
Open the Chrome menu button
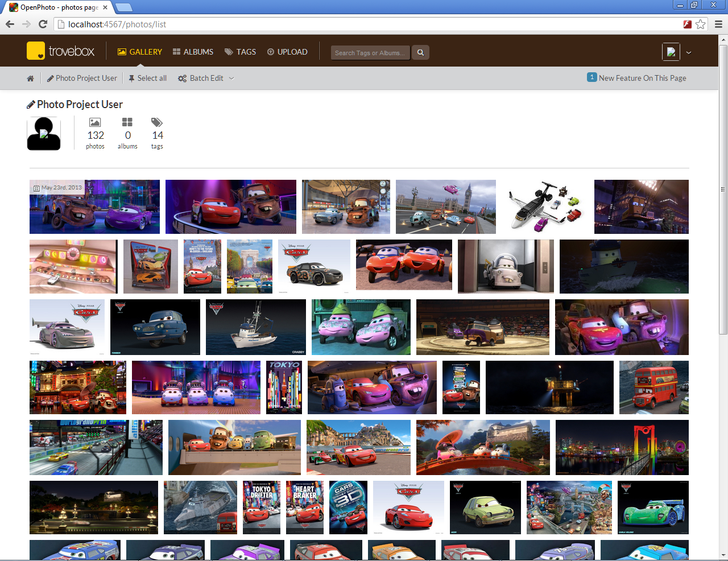(x=718, y=24)
